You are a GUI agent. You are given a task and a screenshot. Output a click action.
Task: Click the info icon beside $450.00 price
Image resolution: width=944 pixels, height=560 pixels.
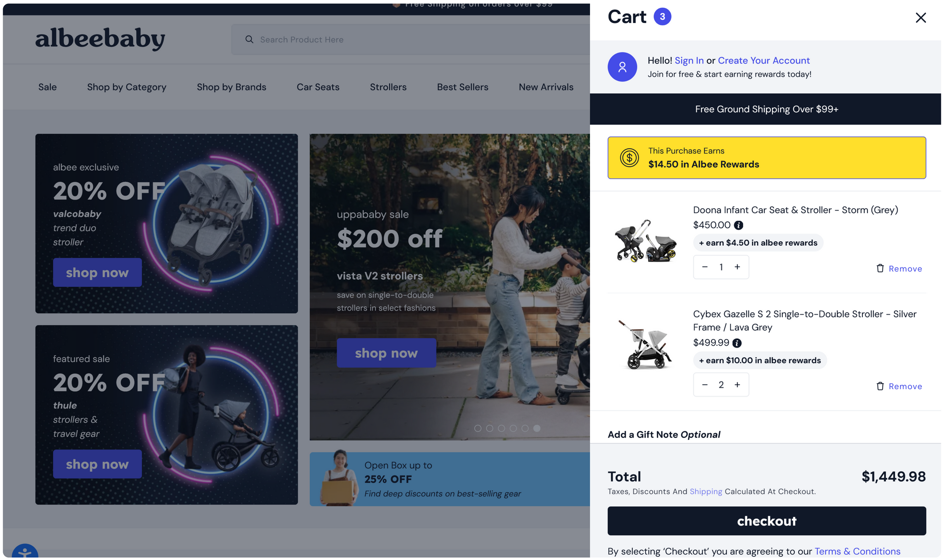(738, 225)
